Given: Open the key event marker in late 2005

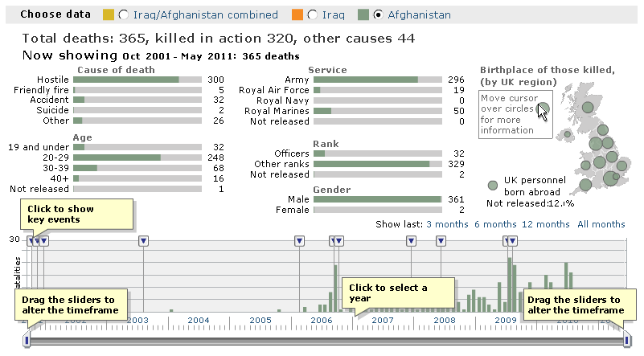Looking at the screenshot, I should pos(299,241).
